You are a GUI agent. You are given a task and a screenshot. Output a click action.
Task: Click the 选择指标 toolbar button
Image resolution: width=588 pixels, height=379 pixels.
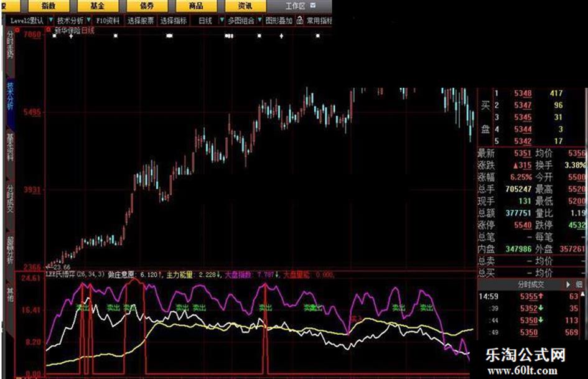(x=173, y=21)
